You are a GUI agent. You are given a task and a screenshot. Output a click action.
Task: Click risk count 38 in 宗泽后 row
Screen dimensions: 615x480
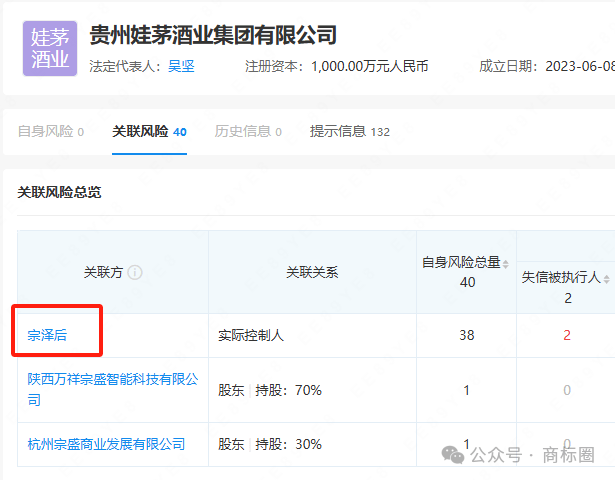tap(466, 335)
